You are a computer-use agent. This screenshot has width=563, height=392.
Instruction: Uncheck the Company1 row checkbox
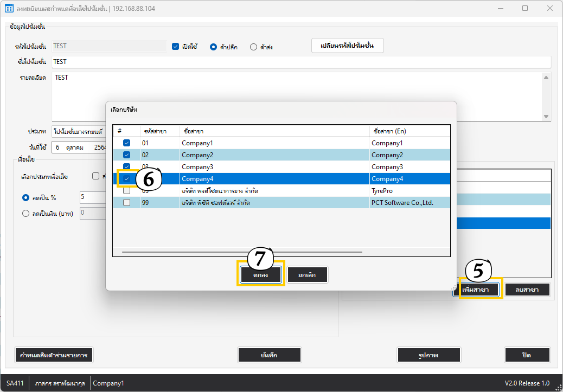tap(126, 143)
